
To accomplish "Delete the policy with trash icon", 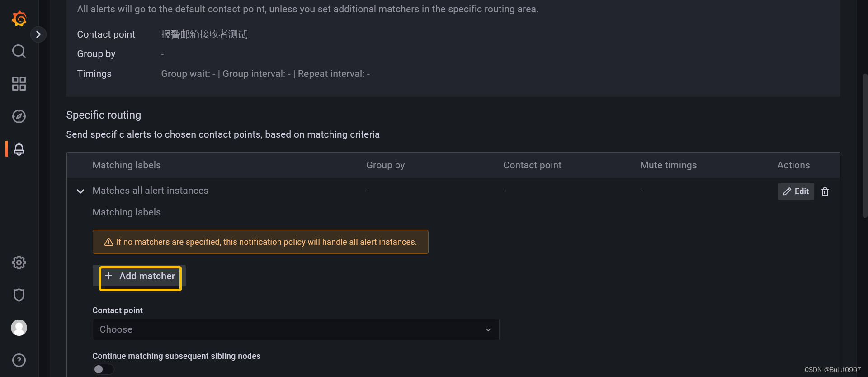I will (825, 191).
